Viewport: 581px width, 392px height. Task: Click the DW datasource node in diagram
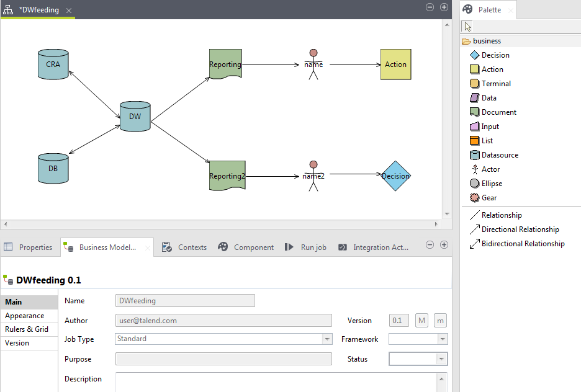(135, 117)
